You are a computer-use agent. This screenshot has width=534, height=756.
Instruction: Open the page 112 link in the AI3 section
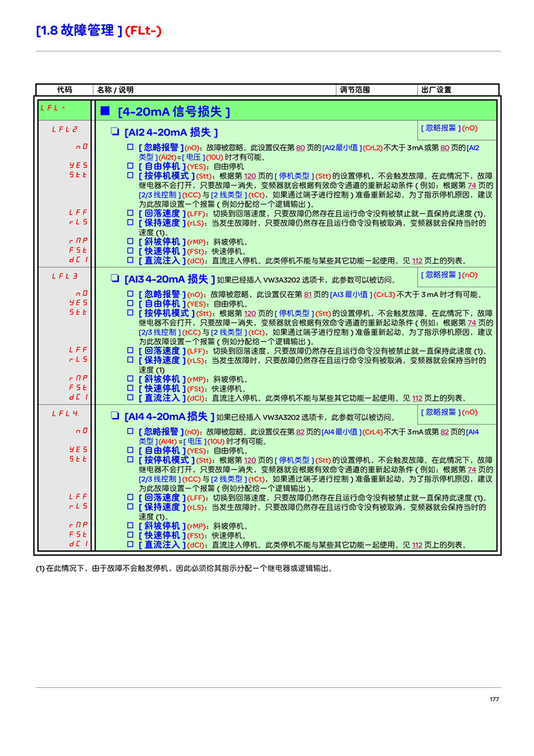[417, 399]
